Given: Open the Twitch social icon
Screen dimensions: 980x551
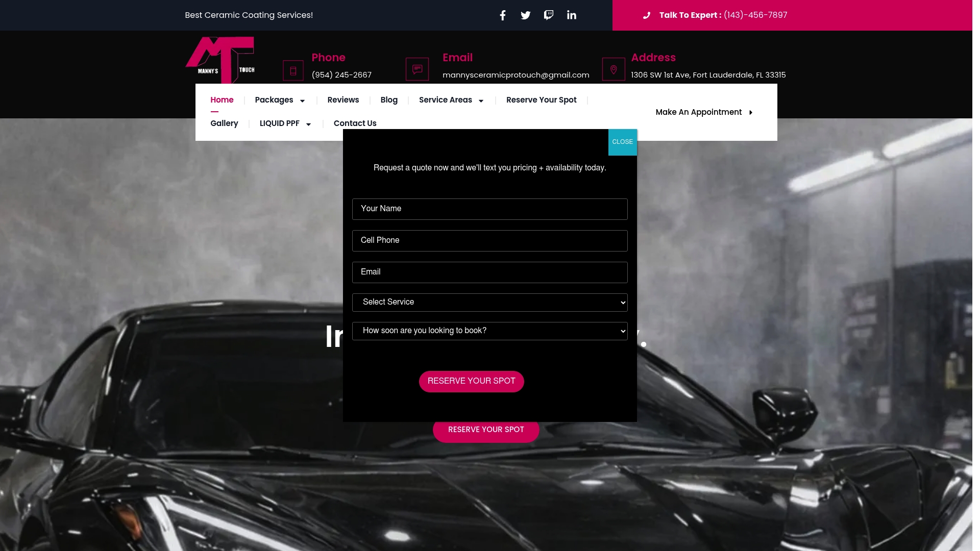Looking at the screenshot, I should 549,15.
